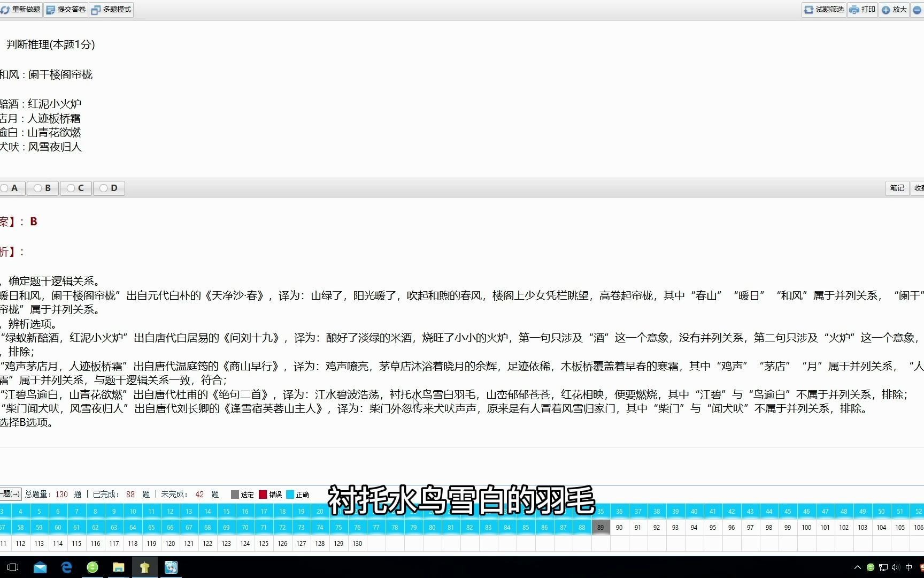Viewport: 924px width, 578px height.
Task: Open question 112 in the number grid
Action: click(20, 543)
